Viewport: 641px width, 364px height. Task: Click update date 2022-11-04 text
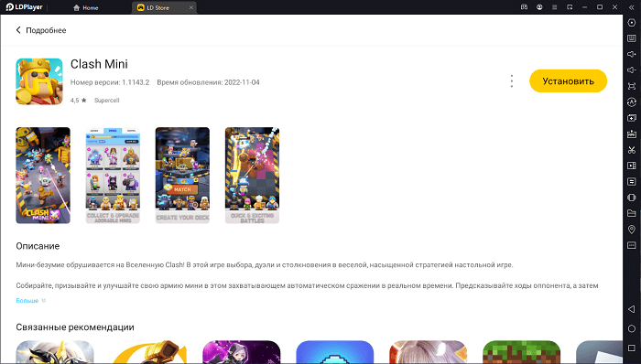pyautogui.click(x=208, y=82)
